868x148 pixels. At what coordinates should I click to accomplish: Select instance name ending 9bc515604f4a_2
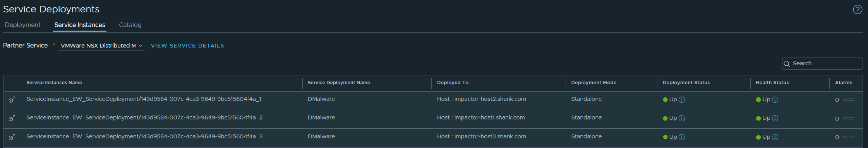point(144,117)
